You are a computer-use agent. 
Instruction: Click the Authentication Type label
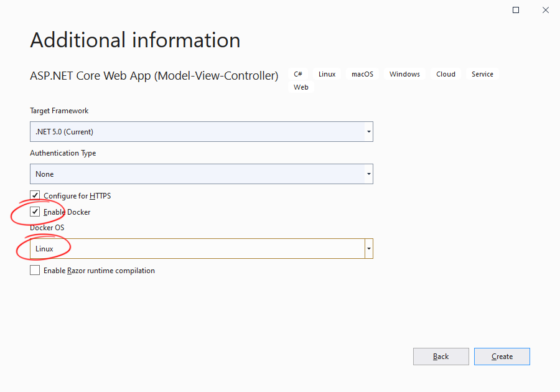coord(63,153)
